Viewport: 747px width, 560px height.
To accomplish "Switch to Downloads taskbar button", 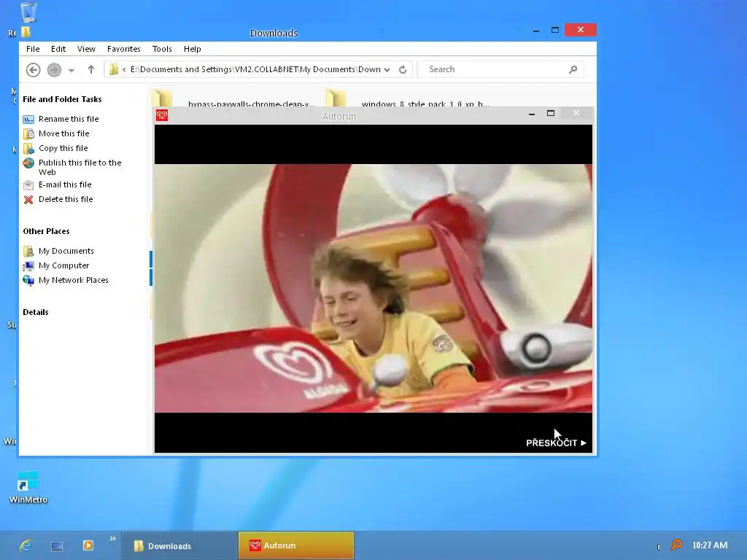I will 179,545.
